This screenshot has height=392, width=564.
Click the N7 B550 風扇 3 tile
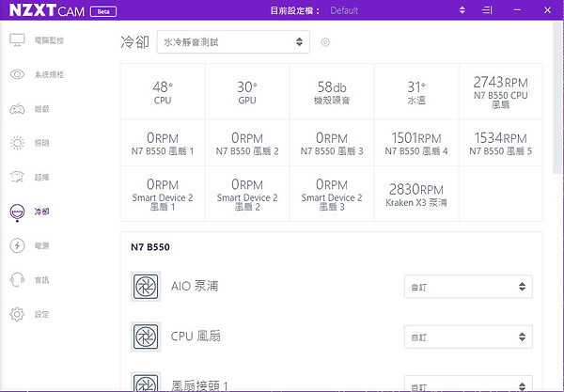[332, 143]
